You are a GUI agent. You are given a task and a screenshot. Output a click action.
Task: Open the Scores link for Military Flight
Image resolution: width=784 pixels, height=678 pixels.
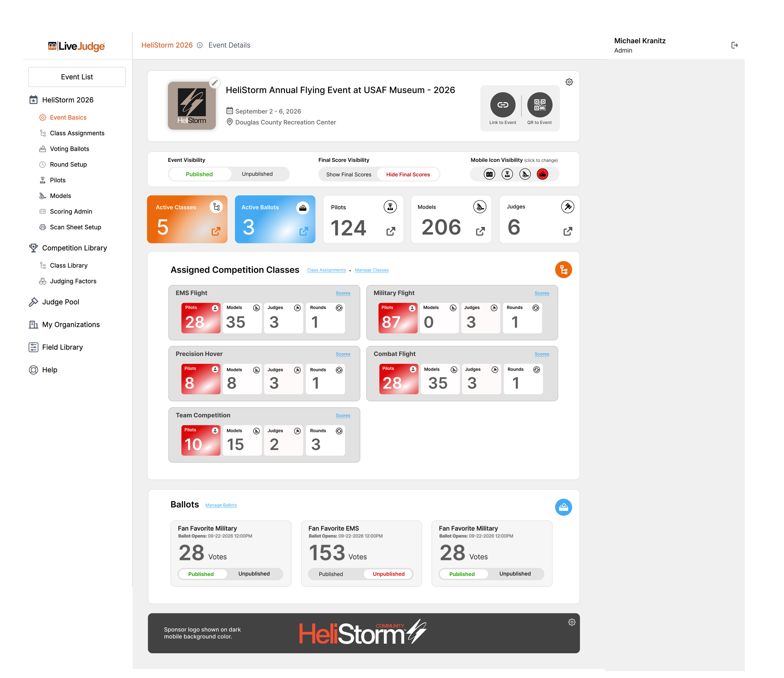tap(542, 293)
